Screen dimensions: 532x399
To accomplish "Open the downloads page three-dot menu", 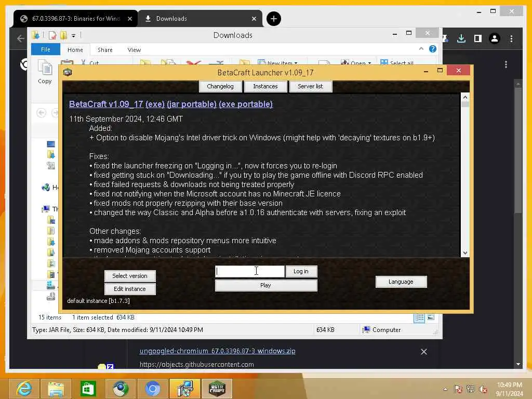I will point(506,64).
